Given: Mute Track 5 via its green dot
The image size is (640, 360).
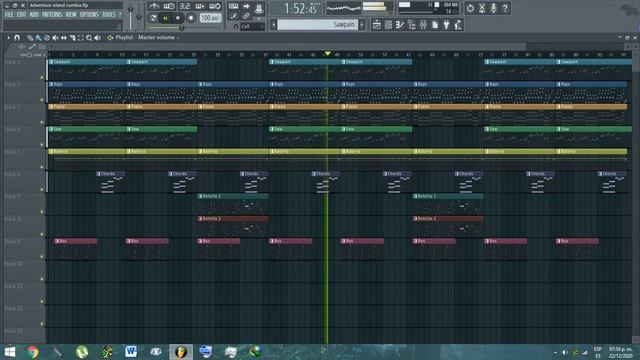Looking at the screenshot, I should tap(42, 167).
